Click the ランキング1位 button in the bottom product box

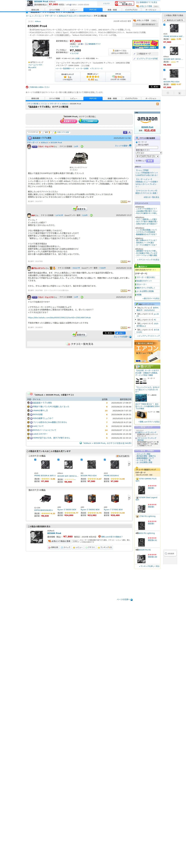click(105, 548)
